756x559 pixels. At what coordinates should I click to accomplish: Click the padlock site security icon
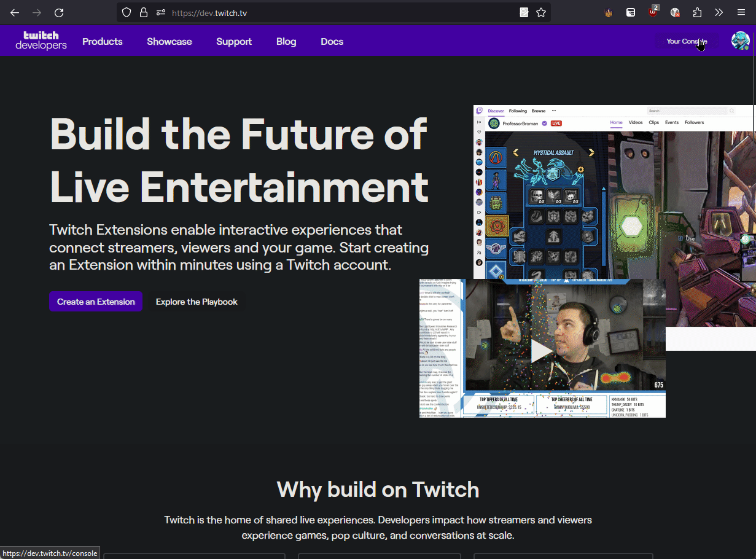coord(144,12)
